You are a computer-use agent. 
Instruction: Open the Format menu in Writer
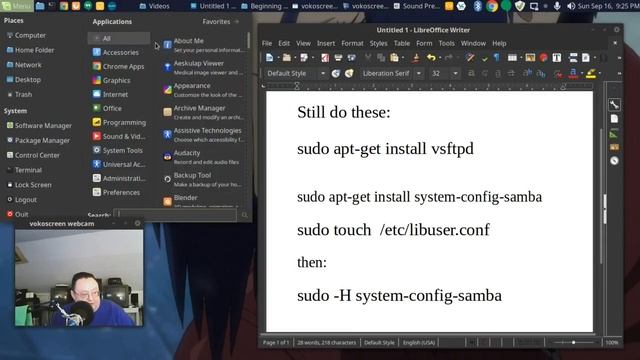352,43
